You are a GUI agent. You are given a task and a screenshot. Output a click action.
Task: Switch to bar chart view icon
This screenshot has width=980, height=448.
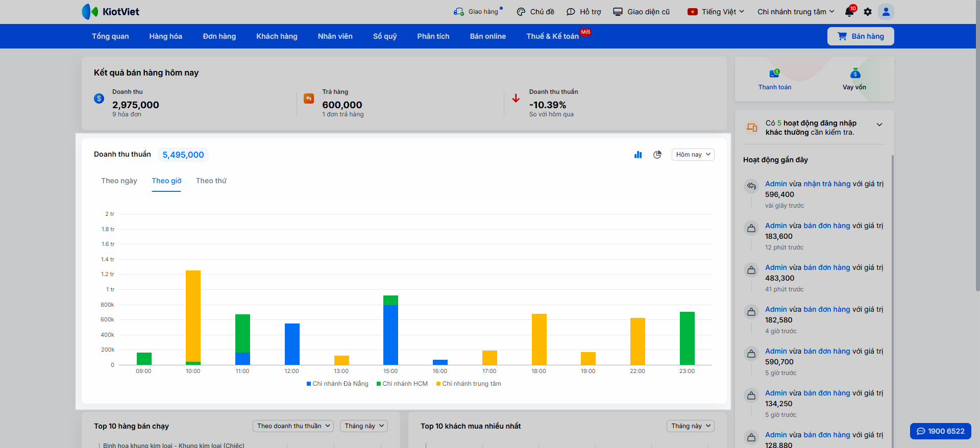click(638, 155)
